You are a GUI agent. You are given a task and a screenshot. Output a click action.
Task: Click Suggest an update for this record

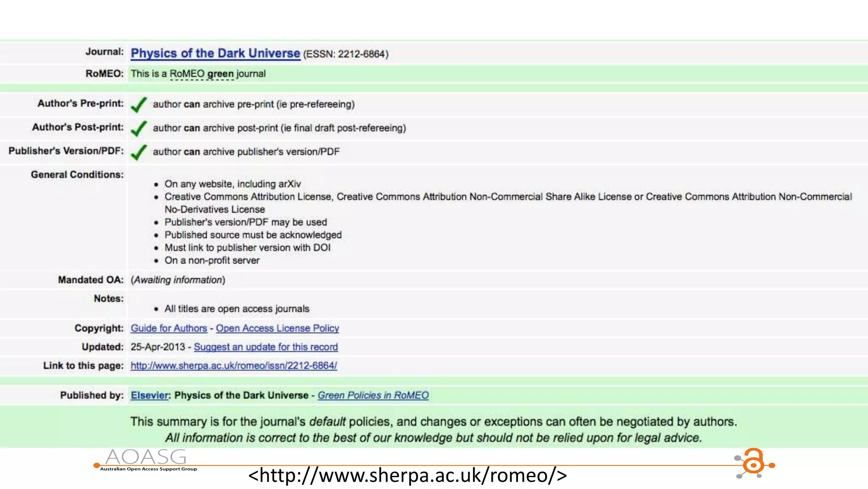tap(266, 347)
